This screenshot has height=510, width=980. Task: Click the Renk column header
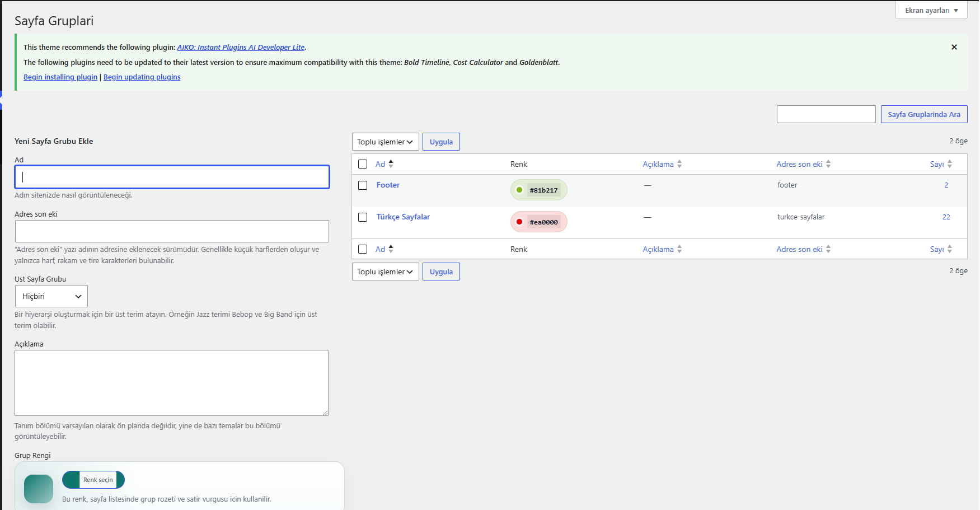click(519, 164)
